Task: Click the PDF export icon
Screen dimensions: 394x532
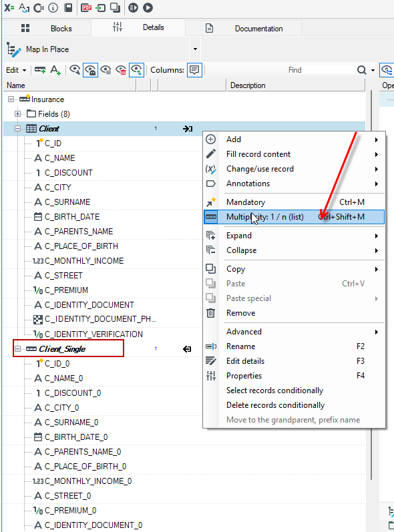Action: (x=86, y=7)
